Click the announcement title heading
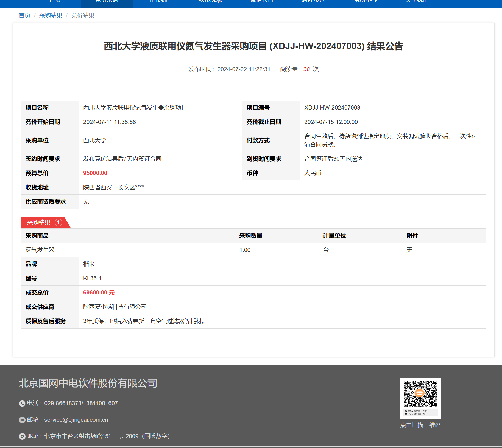This screenshot has width=502, height=448. point(253,46)
